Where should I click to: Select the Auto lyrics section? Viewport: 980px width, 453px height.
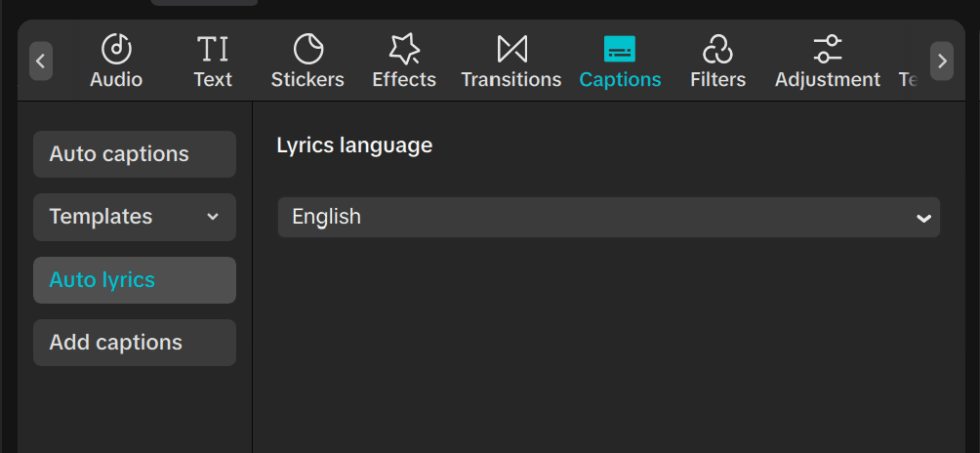(135, 280)
